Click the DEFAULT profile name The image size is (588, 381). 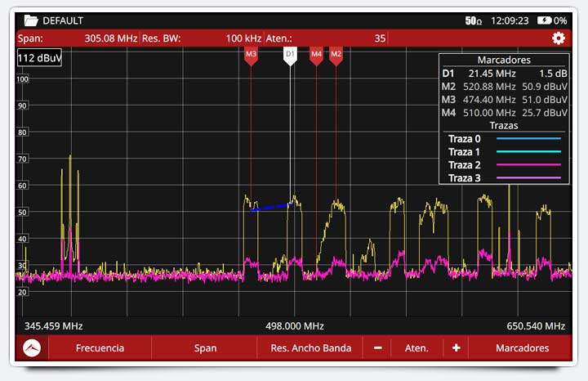(63, 20)
